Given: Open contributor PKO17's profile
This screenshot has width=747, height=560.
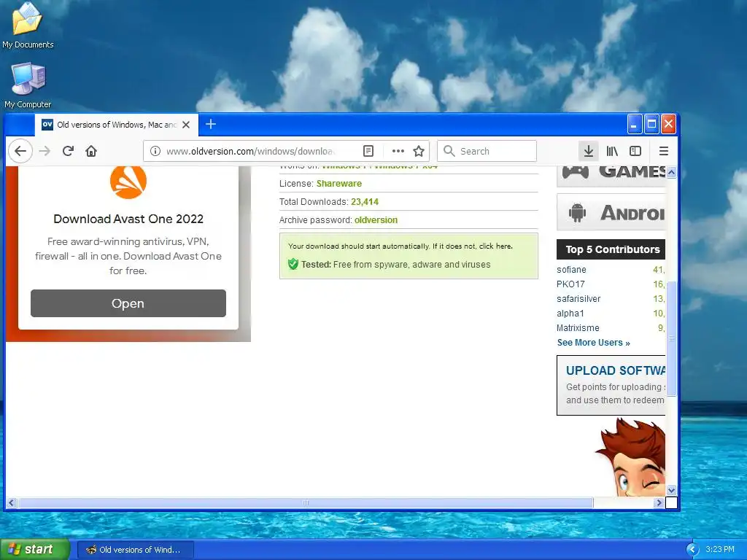Looking at the screenshot, I should point(570,284).
